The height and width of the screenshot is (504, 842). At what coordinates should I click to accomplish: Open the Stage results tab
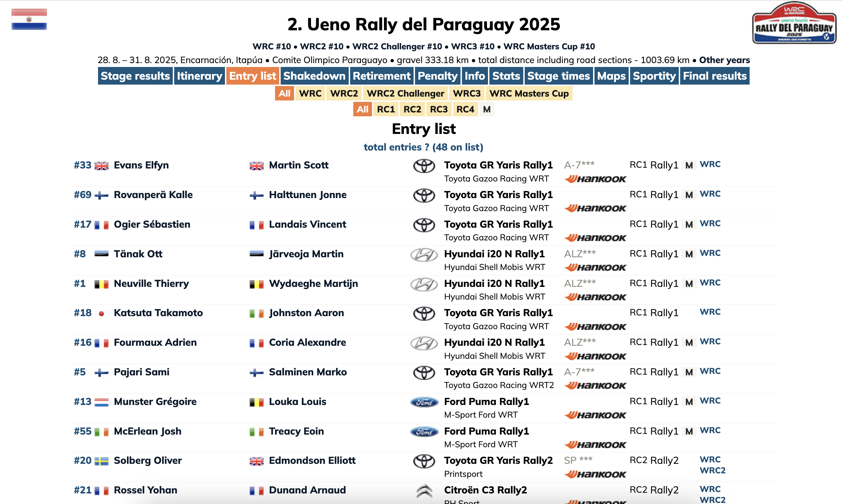coord(135,76)
